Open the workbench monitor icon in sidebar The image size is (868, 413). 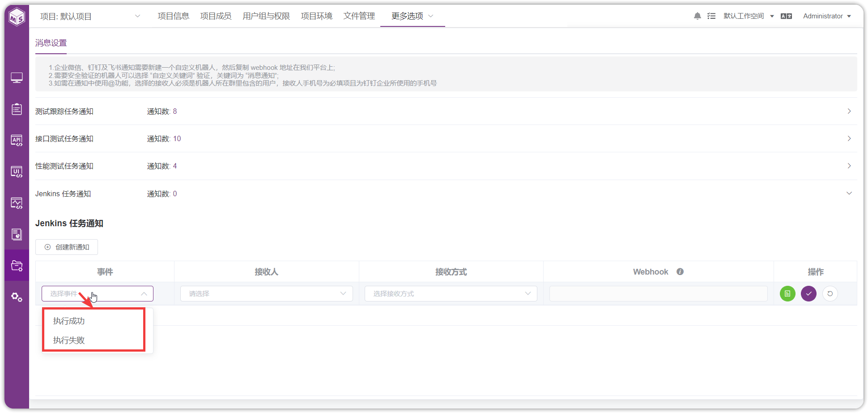(x=17, y=78)
